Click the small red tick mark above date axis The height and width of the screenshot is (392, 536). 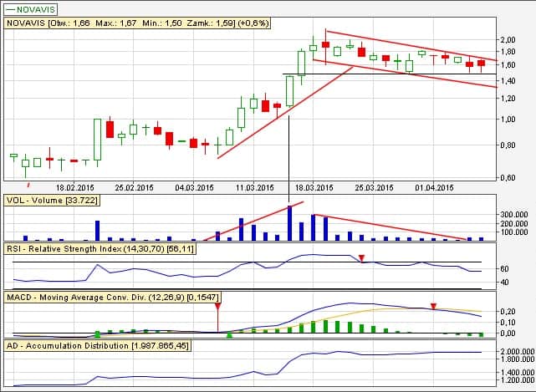[x=28, y=184]
